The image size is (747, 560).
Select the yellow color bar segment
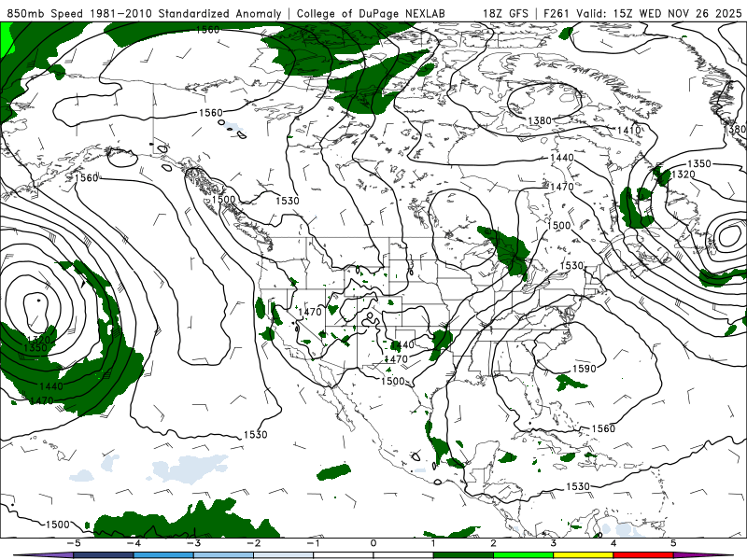(x=584, y=555)
